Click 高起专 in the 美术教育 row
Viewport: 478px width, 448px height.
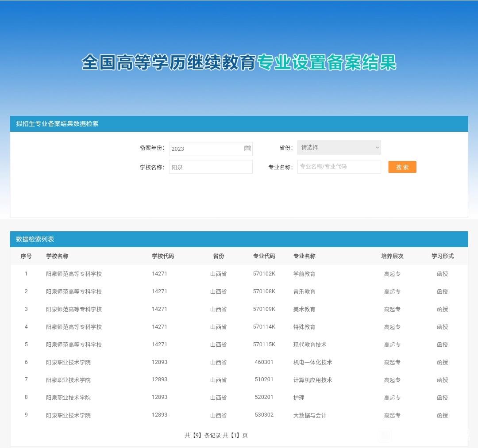click(x=392, y=309)
